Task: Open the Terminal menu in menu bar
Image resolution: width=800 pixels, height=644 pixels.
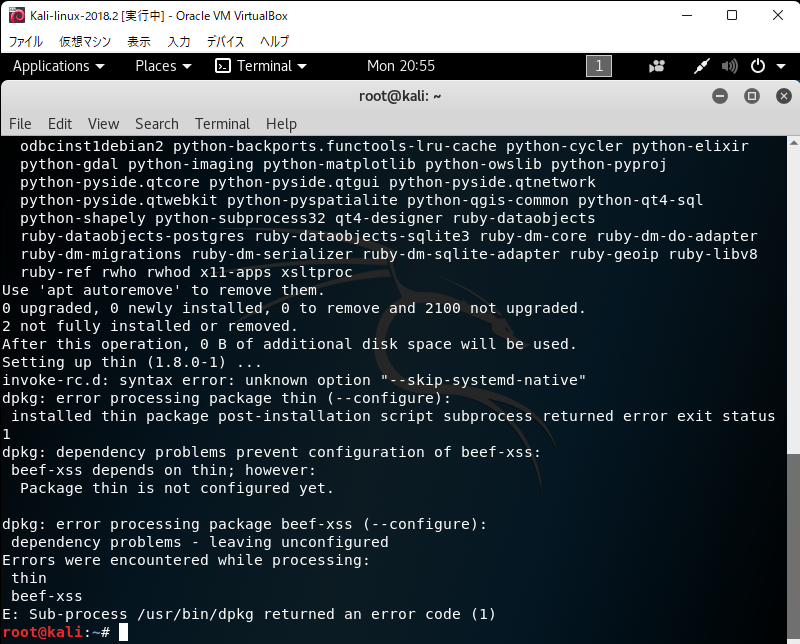Action: point(222,124)
